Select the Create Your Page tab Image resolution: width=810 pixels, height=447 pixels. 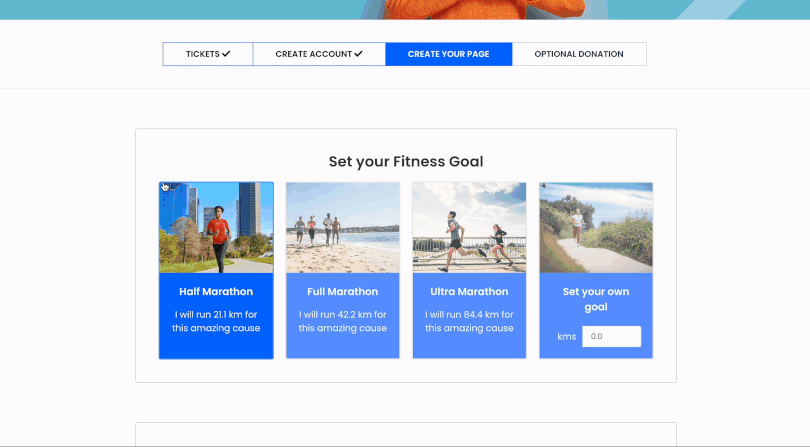(448, 54)
